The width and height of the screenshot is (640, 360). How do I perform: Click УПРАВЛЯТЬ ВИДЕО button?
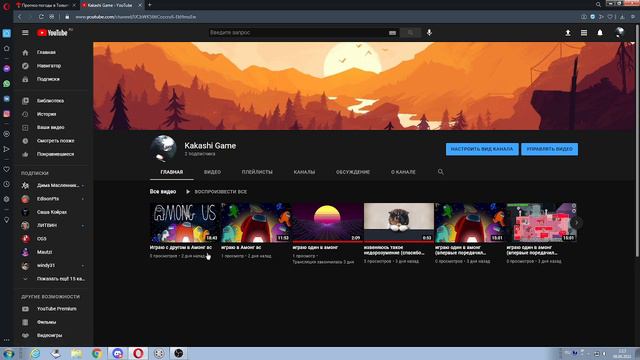tap(549, 149)
